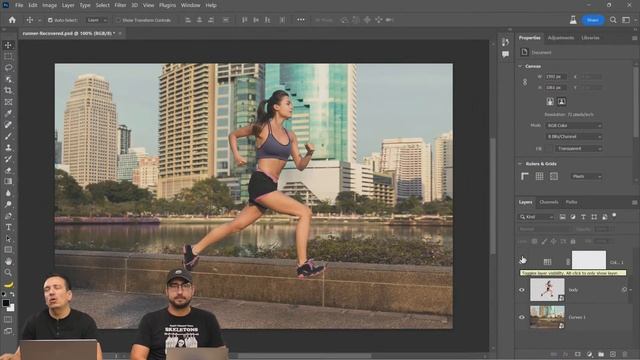Screen dimensions: 640x360
Task: Open the layer filter Kind dropdown
Action: pyautogui.click(x=536, y=217)
